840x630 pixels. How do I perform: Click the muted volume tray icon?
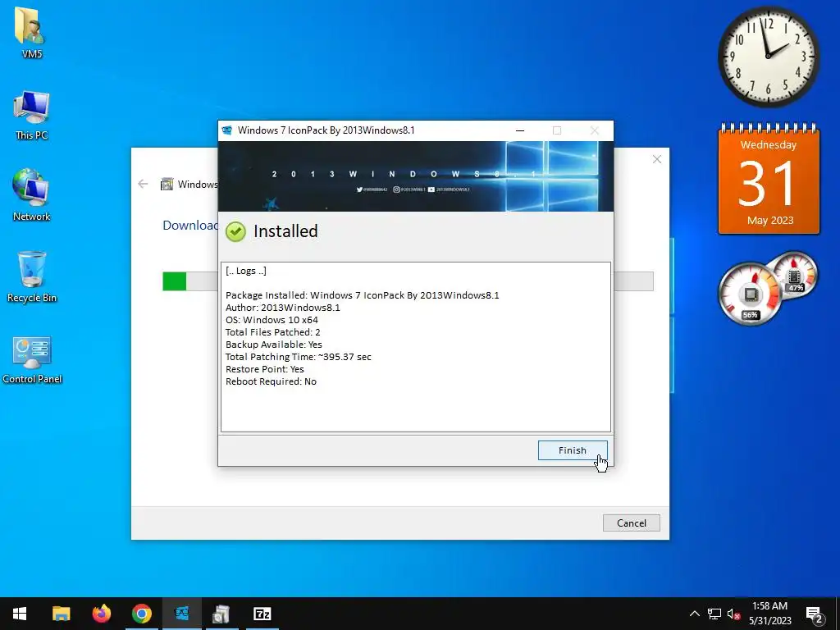coord(733,614)
